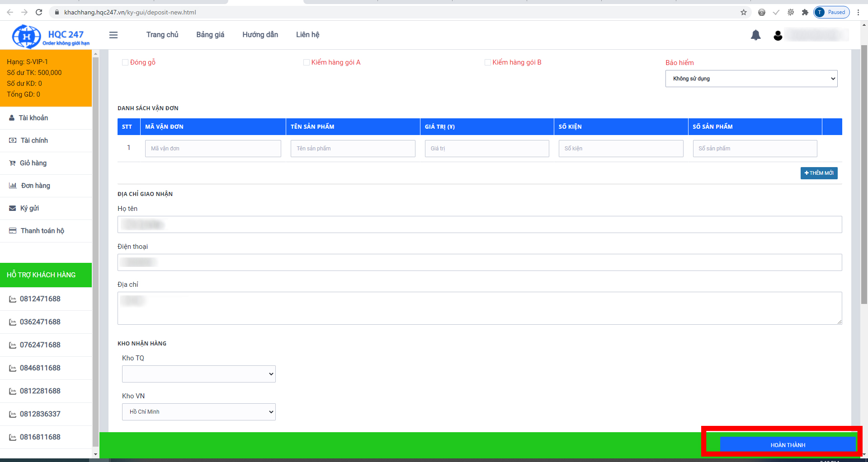This screenshot has height=462, width=868.
Task: Open the browser extensions puzzle icon
Action: click(805, 12)
